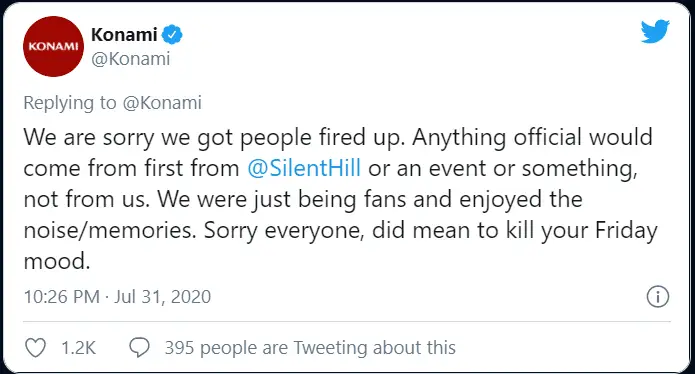Open 395 people are Tweeting about this
This screenshot has height=374, width=695.
310,348
